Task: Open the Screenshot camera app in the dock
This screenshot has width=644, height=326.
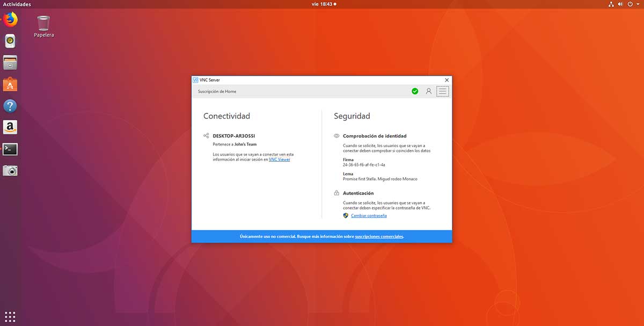Action: coord(10,170)
